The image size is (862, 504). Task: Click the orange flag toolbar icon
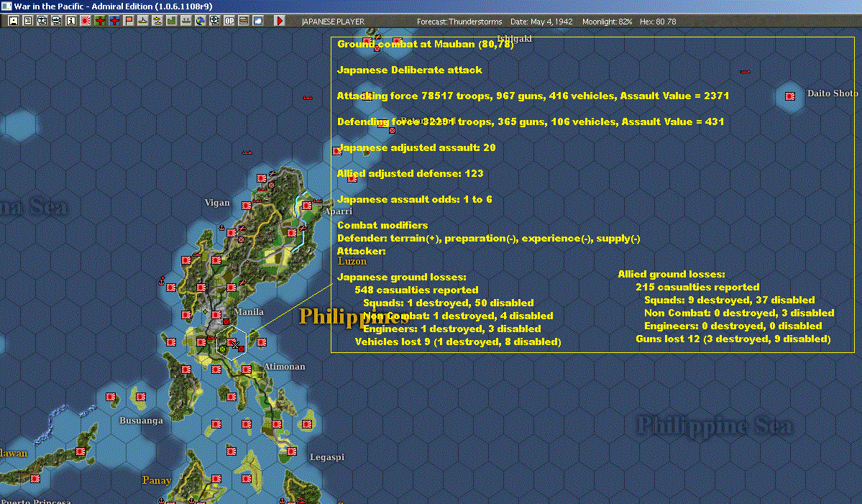(129, 21)
